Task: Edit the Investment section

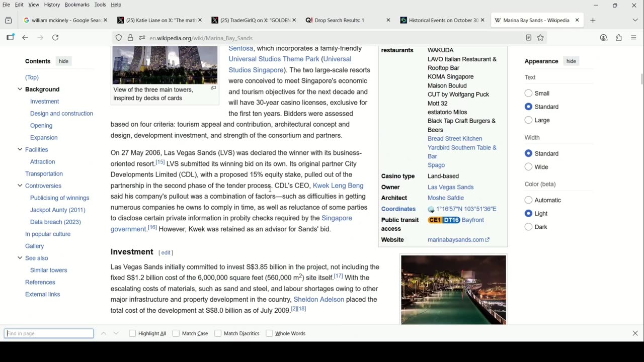Action: [x=166, y=253]
